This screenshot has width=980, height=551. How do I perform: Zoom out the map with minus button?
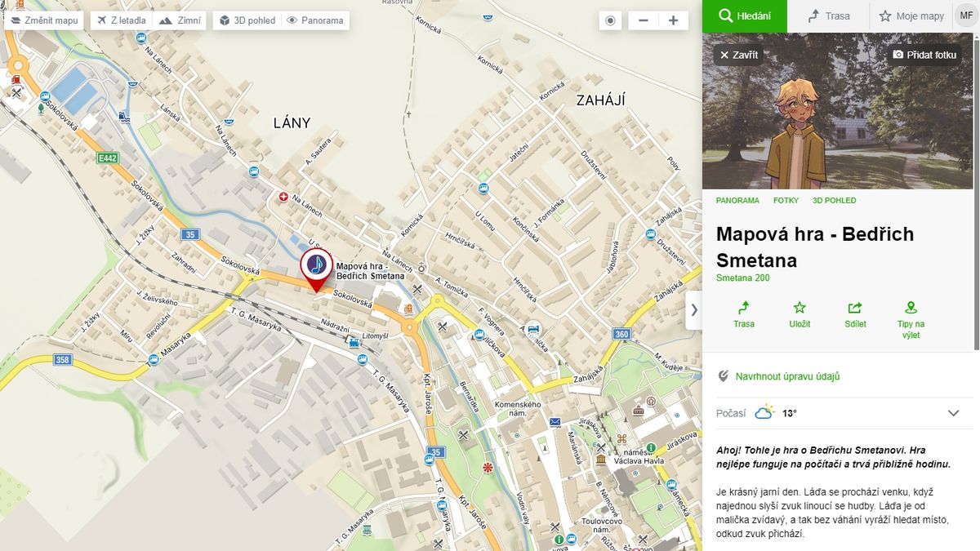(644, 20)
